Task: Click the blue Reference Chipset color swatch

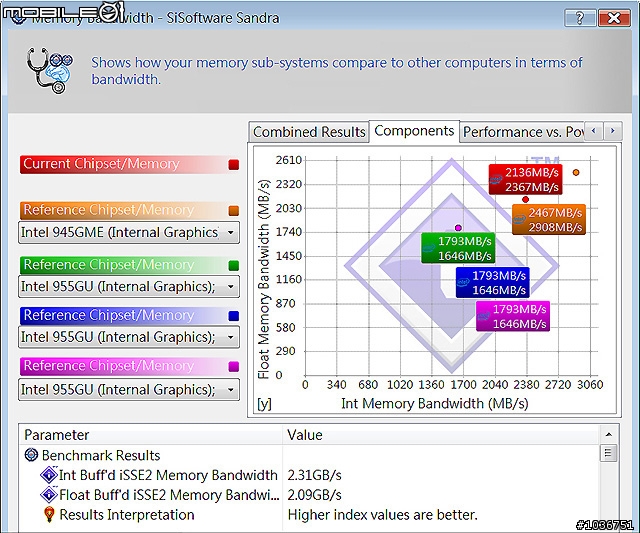Action: click(x=233, y=316)
